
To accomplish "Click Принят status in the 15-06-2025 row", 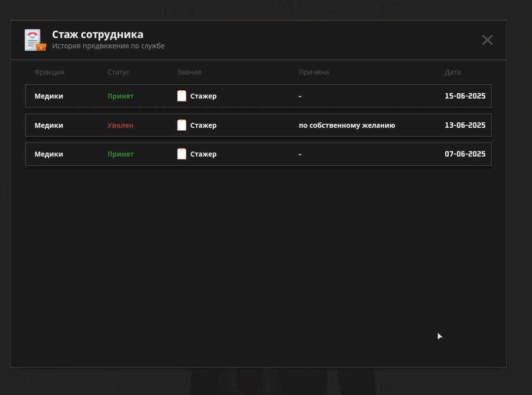I will [x=120, y=96].
